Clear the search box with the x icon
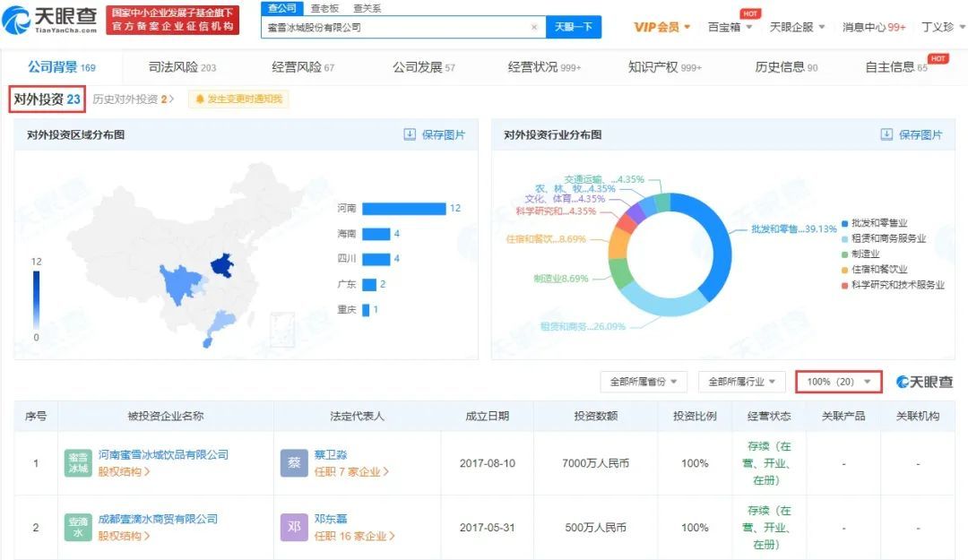 (x=534, y=27)
